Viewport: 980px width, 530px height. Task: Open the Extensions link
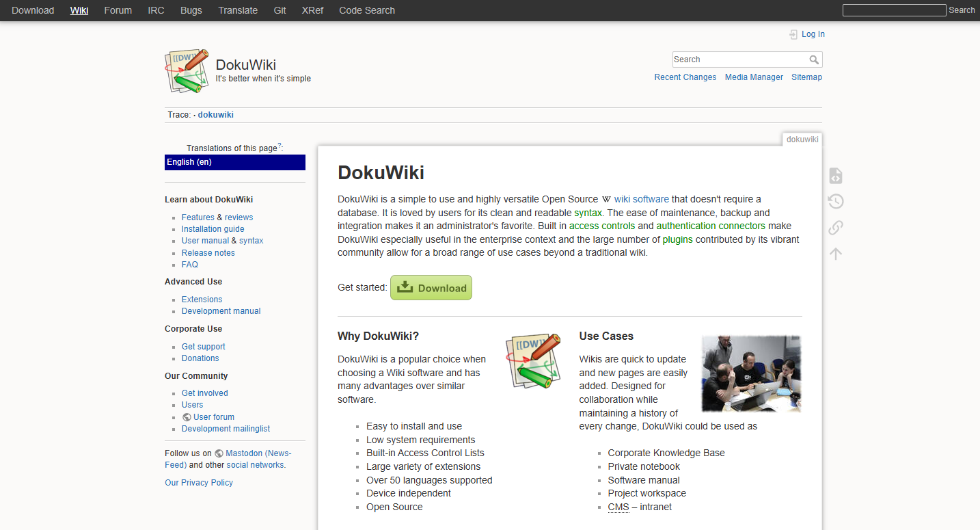[x=202, y=300]
